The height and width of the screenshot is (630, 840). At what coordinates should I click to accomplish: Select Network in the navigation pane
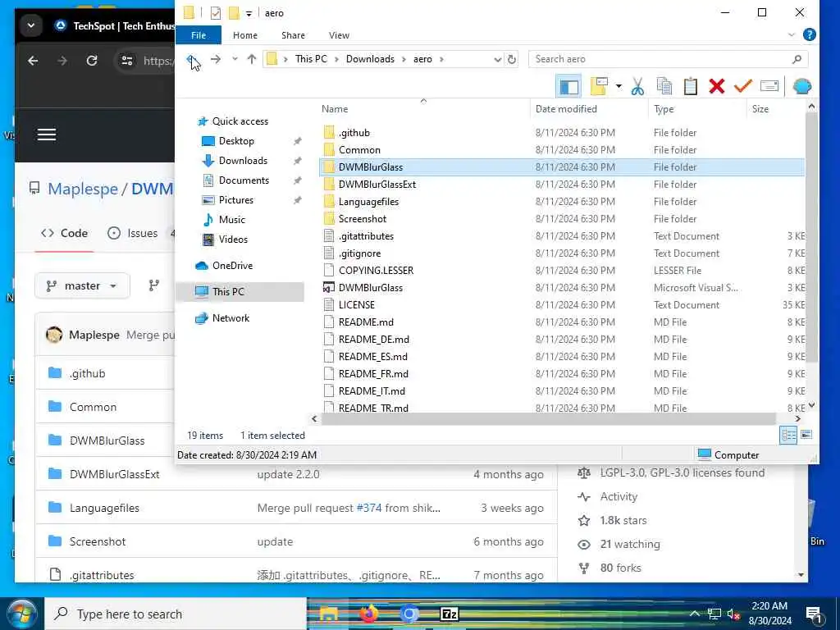pyautogui.click(x=231, y=318)
